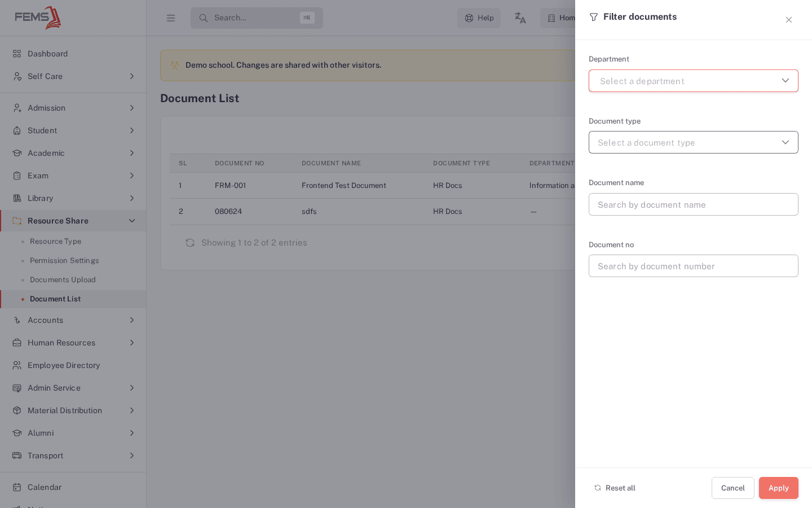
Task: Focus the document name search field
Action: (x=694, y=204)
